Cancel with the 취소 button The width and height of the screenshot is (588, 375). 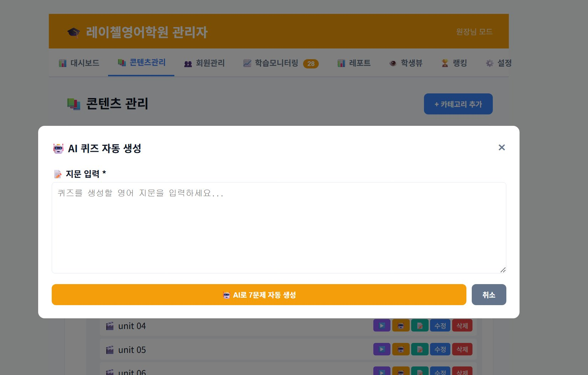489,295
